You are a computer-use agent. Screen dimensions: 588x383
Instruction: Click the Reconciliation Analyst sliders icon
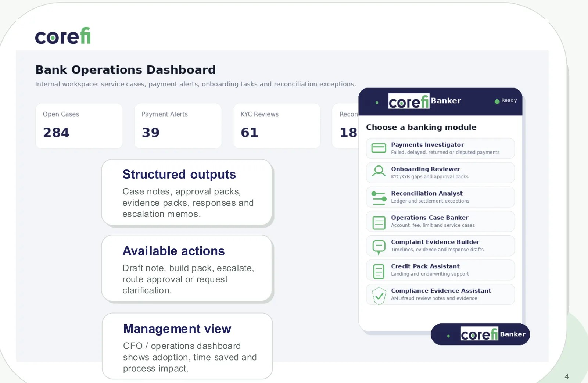pyautogui.click(x=379, y=198)
